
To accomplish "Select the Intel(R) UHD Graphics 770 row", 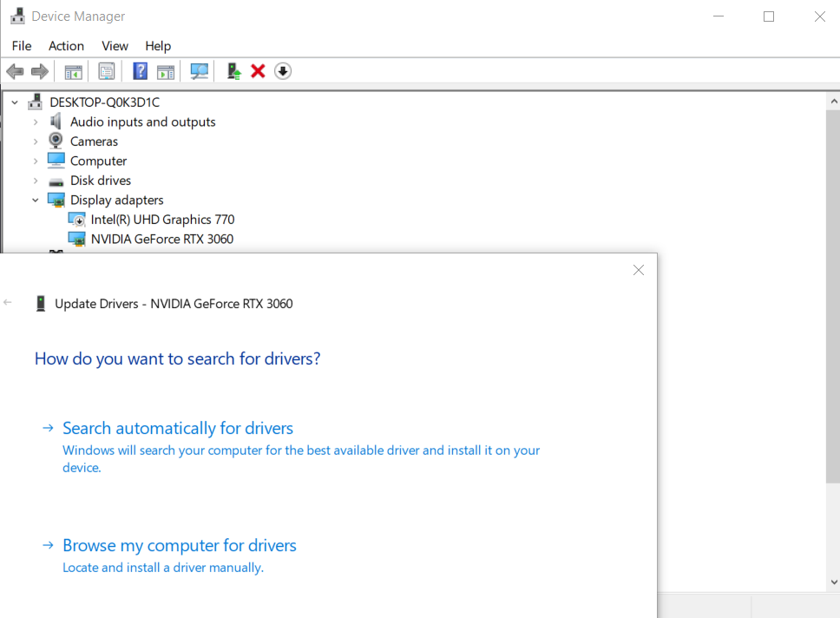I will click(162, 220).
